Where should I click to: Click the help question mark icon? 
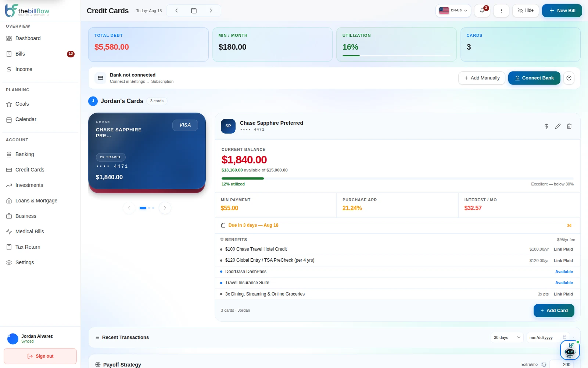(569, 78)
